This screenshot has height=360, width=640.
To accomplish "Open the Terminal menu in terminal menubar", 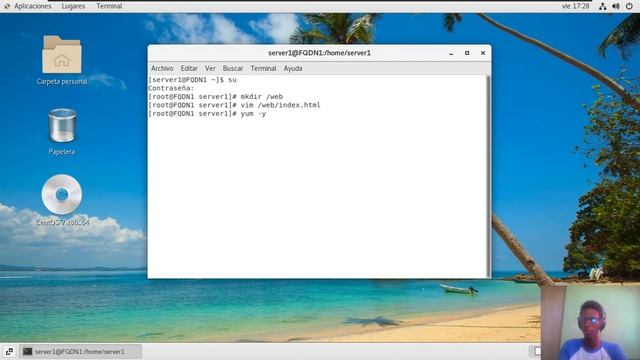I will (263, 68).
